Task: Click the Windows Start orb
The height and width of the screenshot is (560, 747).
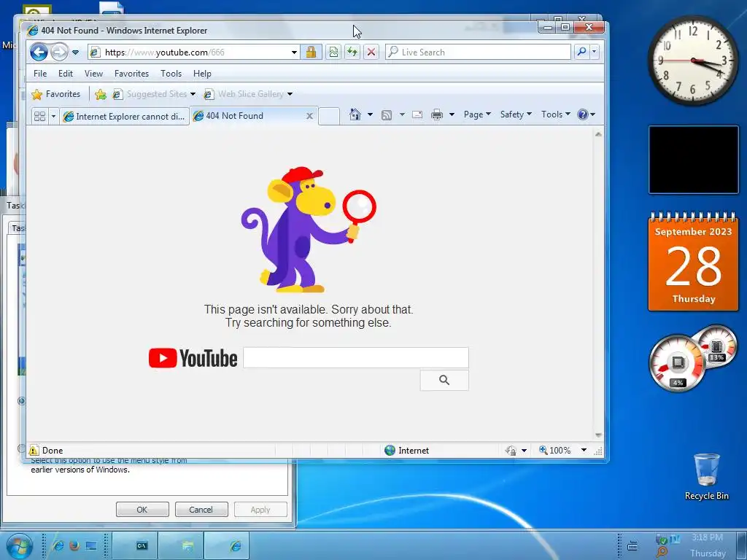Action: 18,545
